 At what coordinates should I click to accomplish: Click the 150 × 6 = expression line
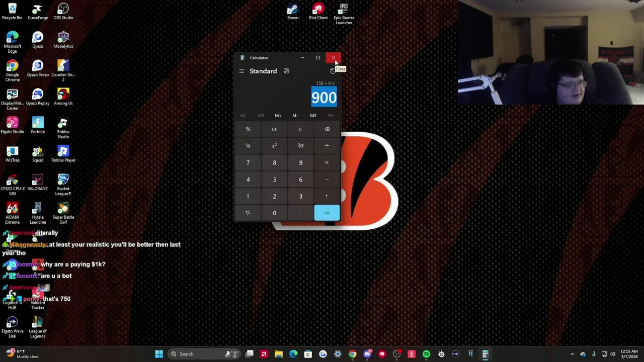(326, 83)
